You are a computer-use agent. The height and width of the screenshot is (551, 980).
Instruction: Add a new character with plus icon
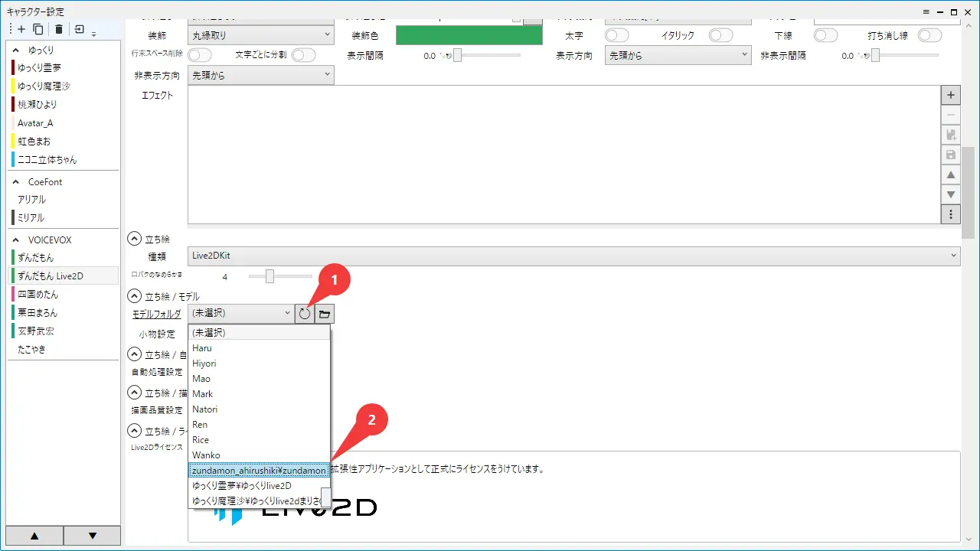(x=21, y=29)
